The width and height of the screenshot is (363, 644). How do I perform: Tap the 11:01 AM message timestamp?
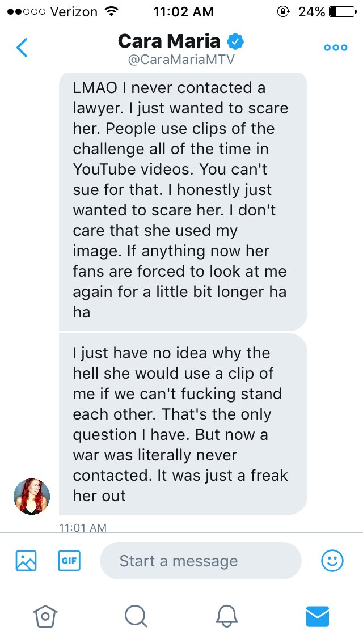click(x=83, y=527)
